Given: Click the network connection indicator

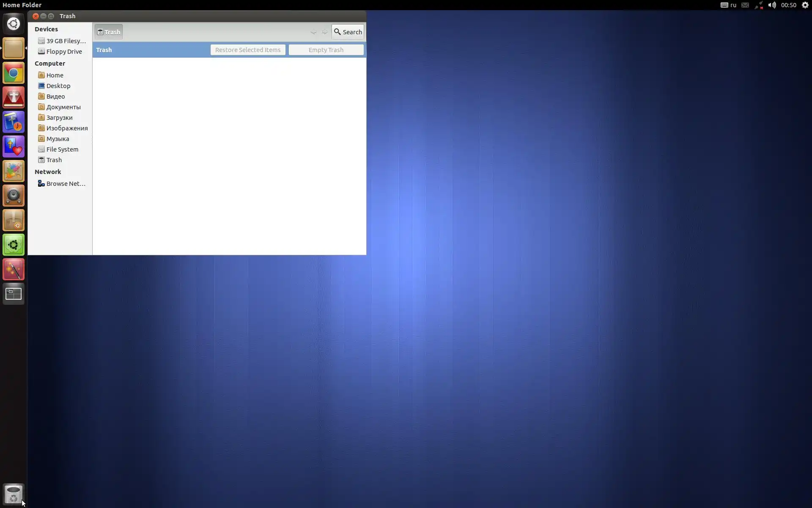Looking at the screenshot, I should (759, 5).
